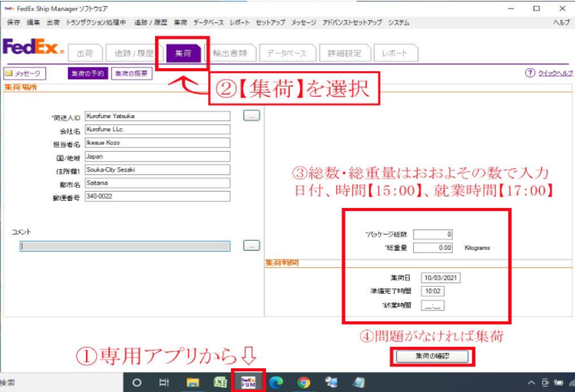The height and width of the screenshot is (392, 575).
Task: Click the 郵便番号 field containing 340-0022
Action: [x=157, y=196]
